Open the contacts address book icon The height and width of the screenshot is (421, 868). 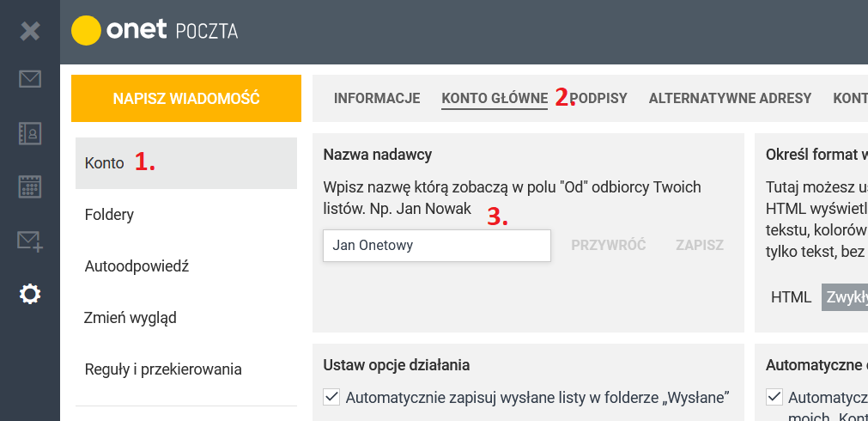tap(30, 133)
